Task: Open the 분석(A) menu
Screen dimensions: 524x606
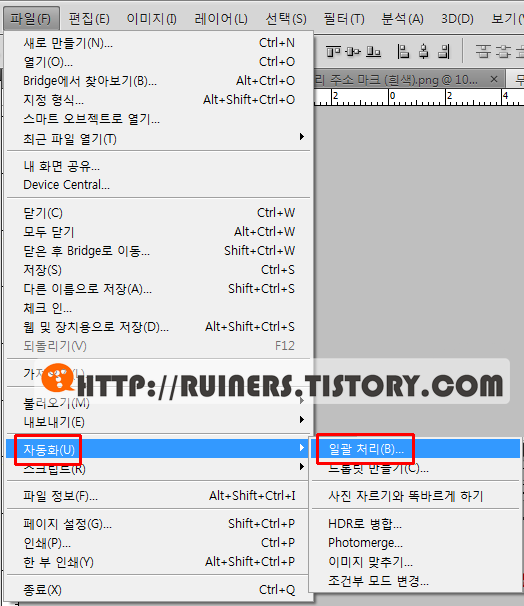Action: (x=402, y=19)
